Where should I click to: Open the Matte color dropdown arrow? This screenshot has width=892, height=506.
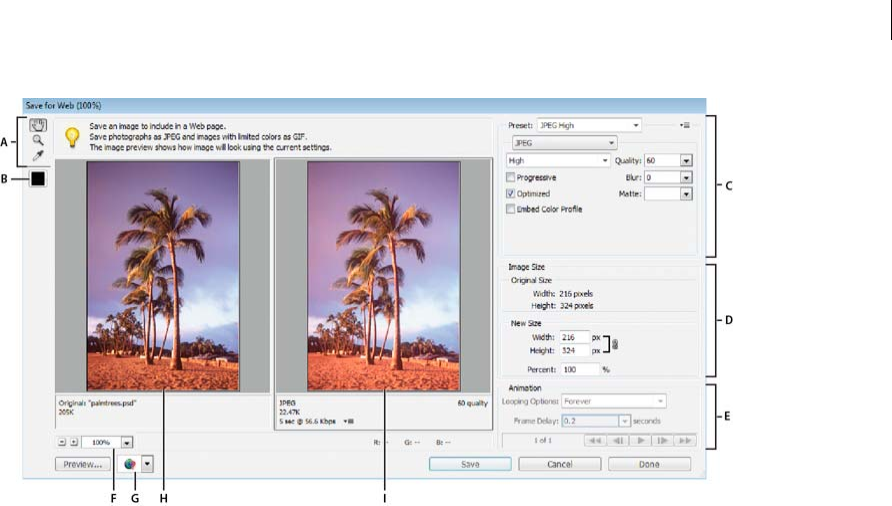tap(686, 195)
